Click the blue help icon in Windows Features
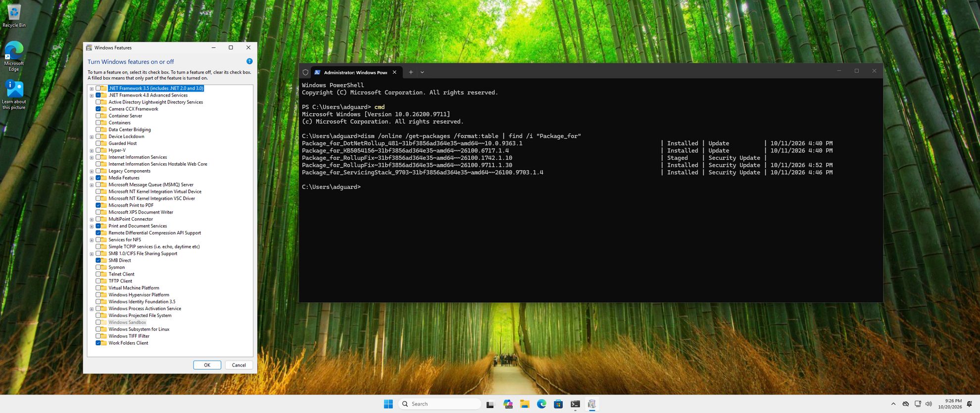This screenshot has width=980, height=413. [249, 61]
